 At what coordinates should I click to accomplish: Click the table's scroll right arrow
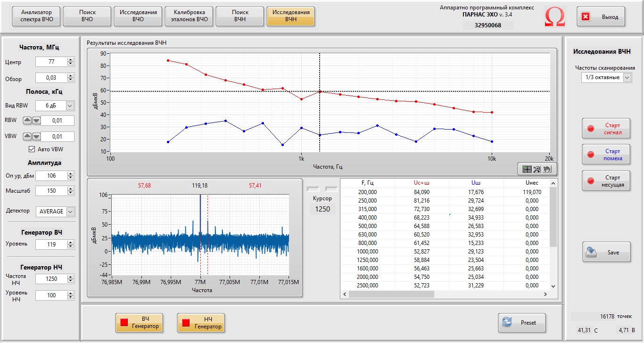point(546,294)
